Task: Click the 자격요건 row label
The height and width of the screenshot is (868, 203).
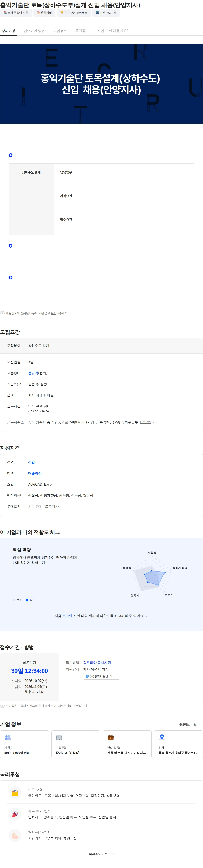Action: (66, 196)
